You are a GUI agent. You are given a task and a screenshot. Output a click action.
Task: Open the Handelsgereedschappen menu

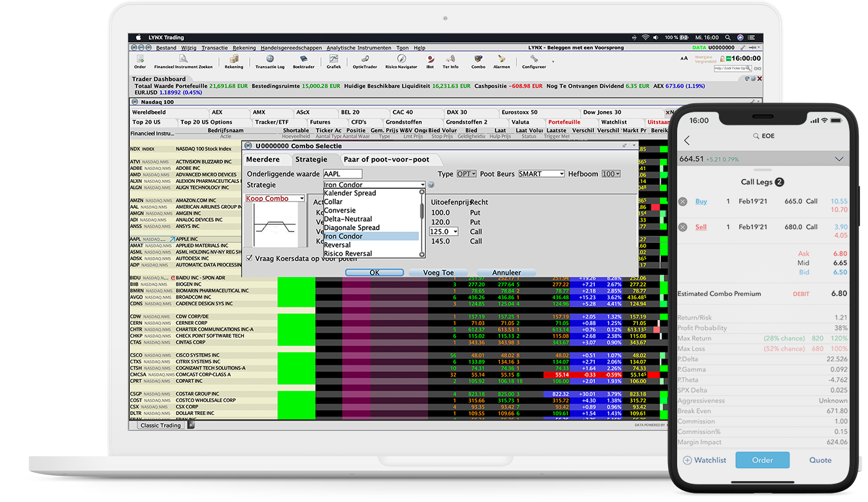[291, 48]
